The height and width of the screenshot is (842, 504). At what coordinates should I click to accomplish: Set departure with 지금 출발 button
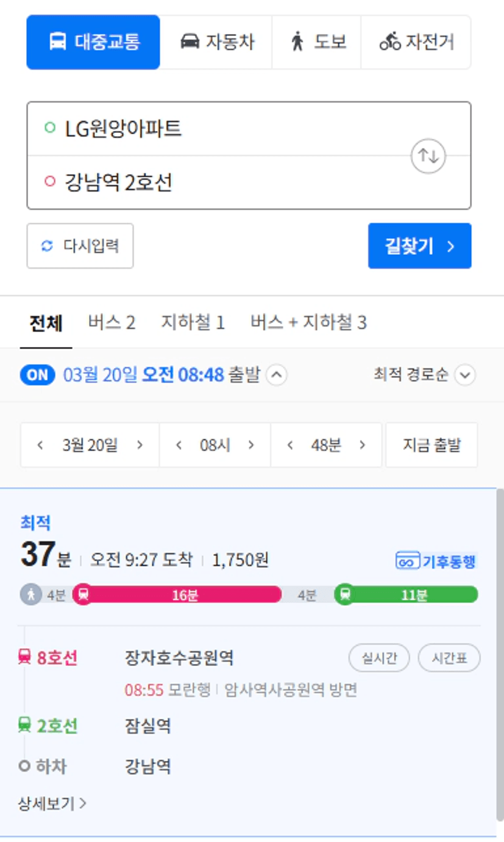431,445
